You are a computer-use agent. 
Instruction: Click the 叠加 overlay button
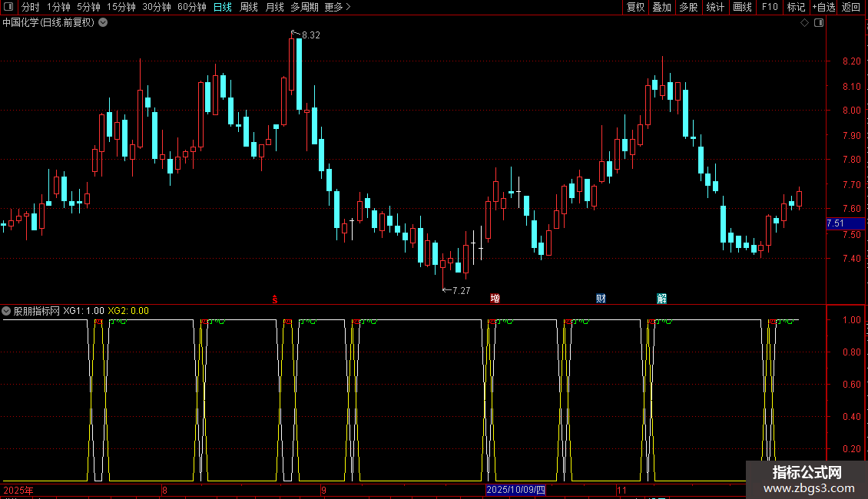(661, 7)
